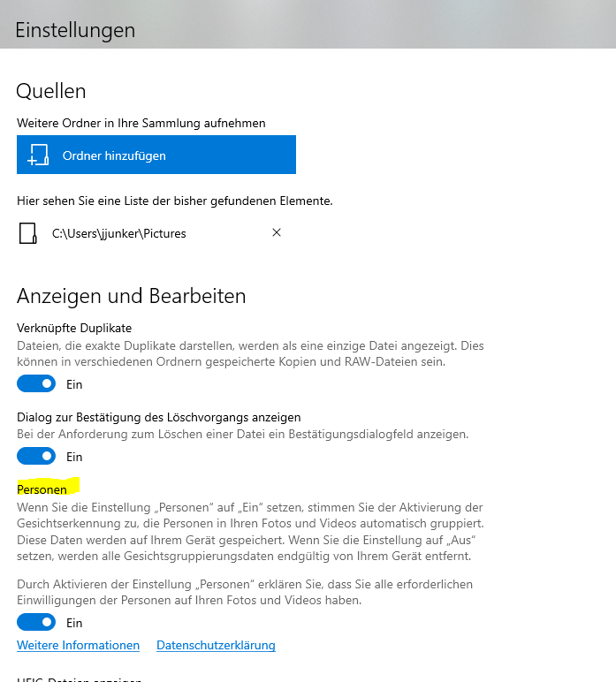Disable the delete confirmation dialog toggle
The width and height of the screenshot is (616, 682).
36,456
